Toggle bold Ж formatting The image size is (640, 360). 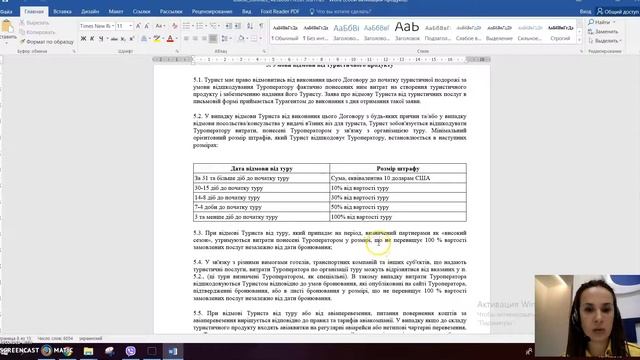[83, 39]
